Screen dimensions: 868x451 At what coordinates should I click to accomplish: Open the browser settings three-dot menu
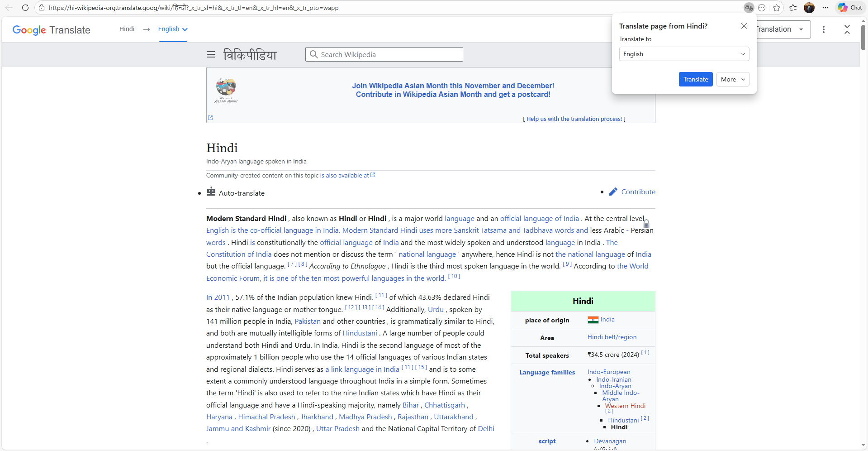[x=825, y=8]
